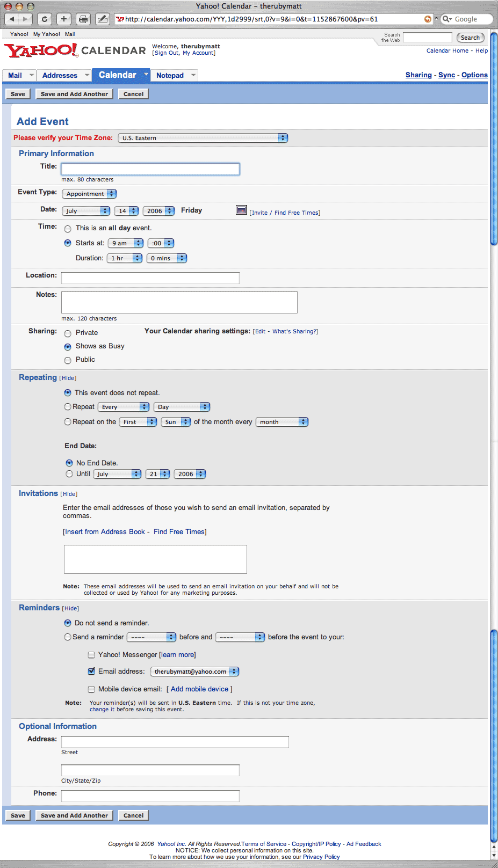This screenshot has height=868, width=498.
Task: Choose Send a reminder option
Action: [68, 637]
